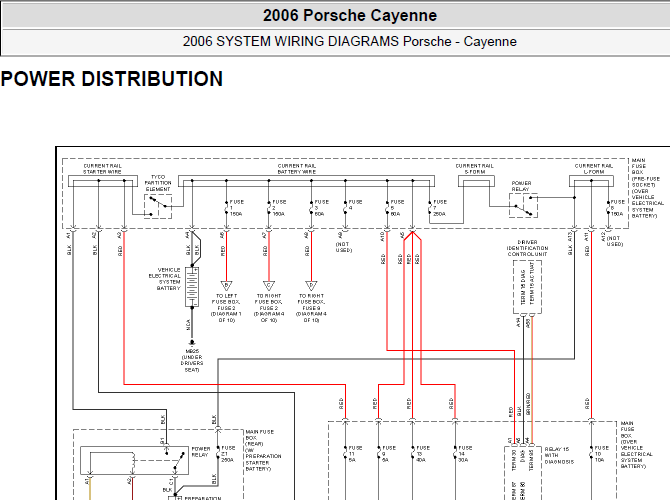Click the "FUSE 10 10A" label
Image resolution: width=670 pixels, height=500 pixels.
click(x=601, y=454)
